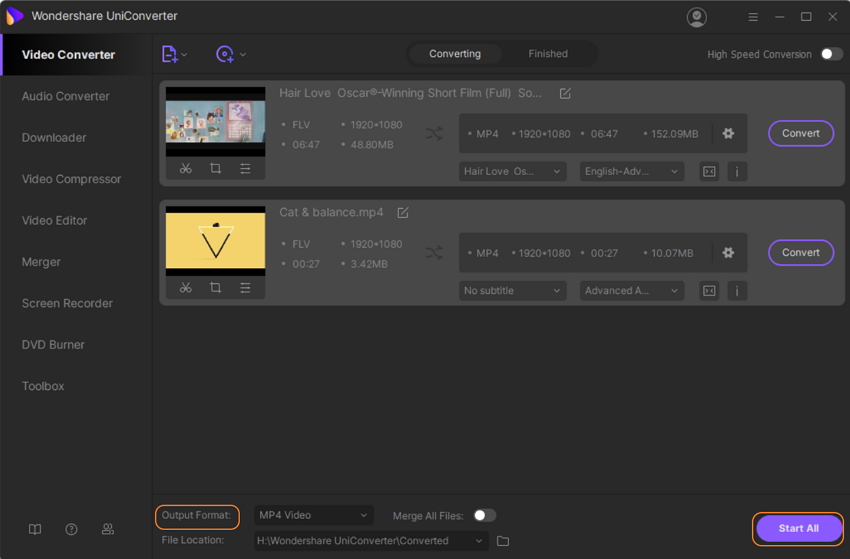Open effects settings icon under Hair Love thumbnail
This screenshot has height=559, width=850.
pyautogui.click(x=245, y=169)
